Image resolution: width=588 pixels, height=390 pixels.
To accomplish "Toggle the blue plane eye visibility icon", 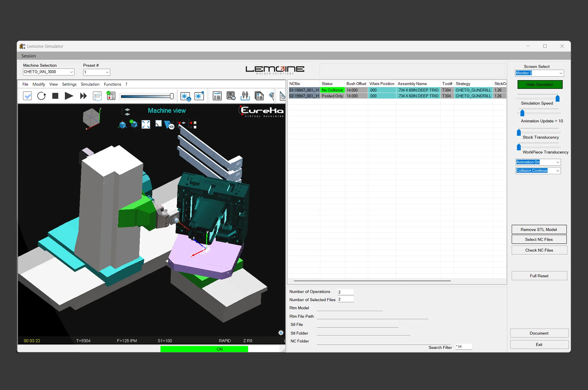I will pos(169,125).
